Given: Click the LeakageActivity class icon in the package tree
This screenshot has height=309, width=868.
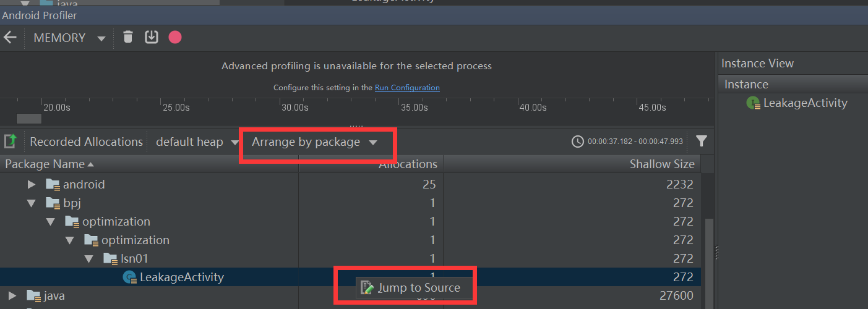Looking at the screenshot, I should point(130,277).
